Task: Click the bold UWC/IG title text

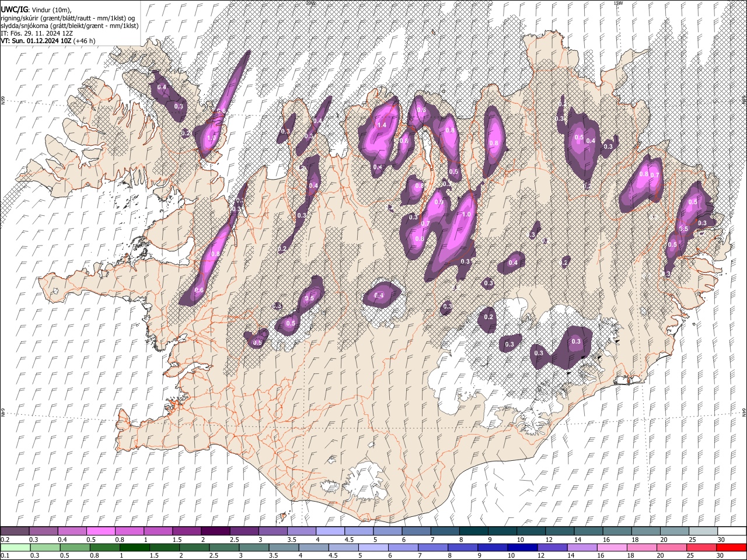Action: 13,9
